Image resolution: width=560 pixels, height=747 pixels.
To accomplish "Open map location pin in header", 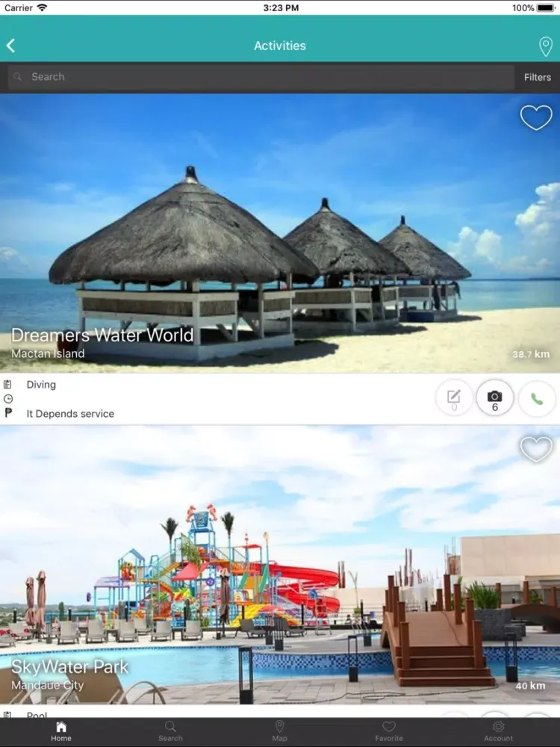I will [x=545, y=46].
